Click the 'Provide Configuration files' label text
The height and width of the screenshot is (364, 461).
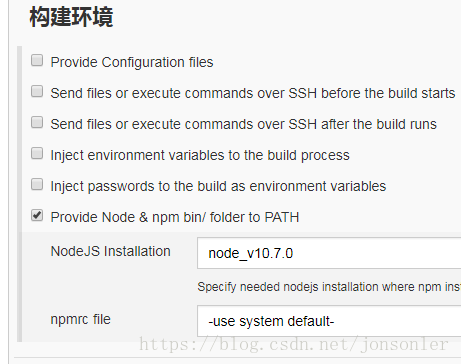coord(132,62)
